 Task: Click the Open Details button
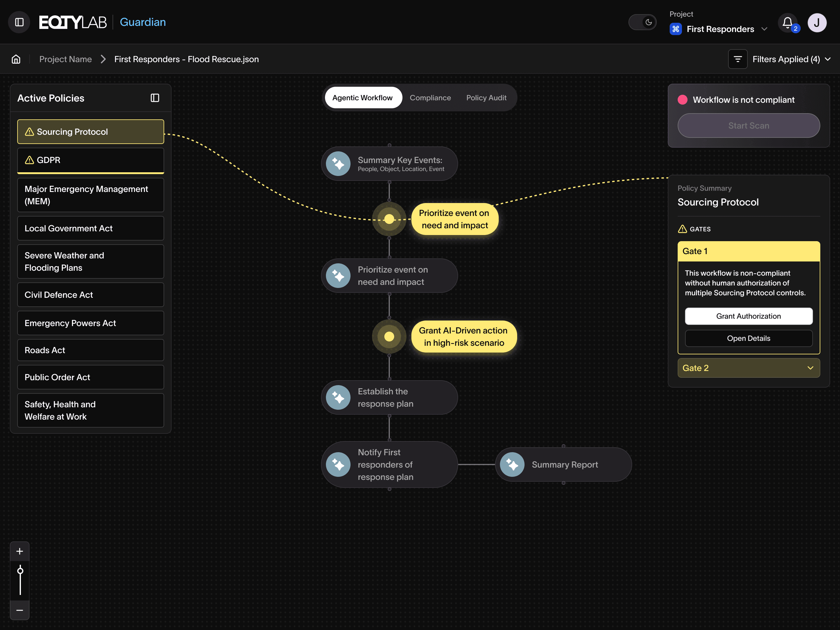(748, 338)
